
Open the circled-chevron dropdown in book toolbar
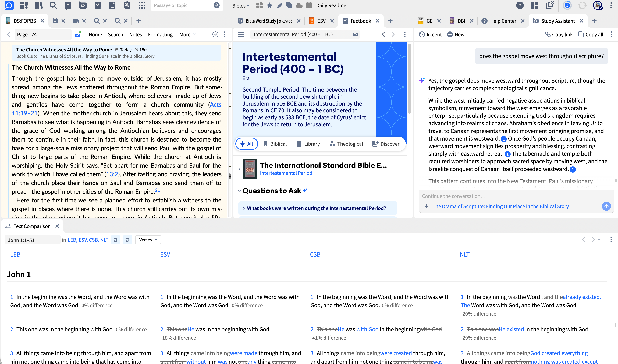click(215, 34)
